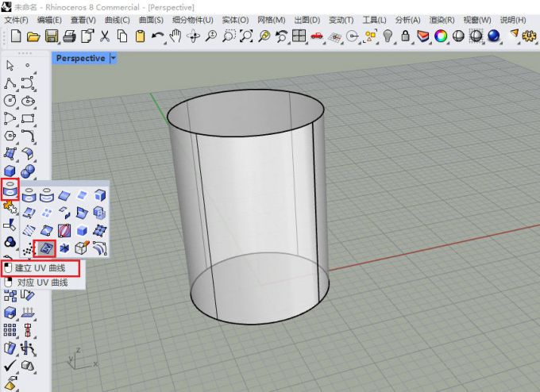Click the Save floppy disk icon
This screenshot has height=392, width=540.
[x=52, y=37]
